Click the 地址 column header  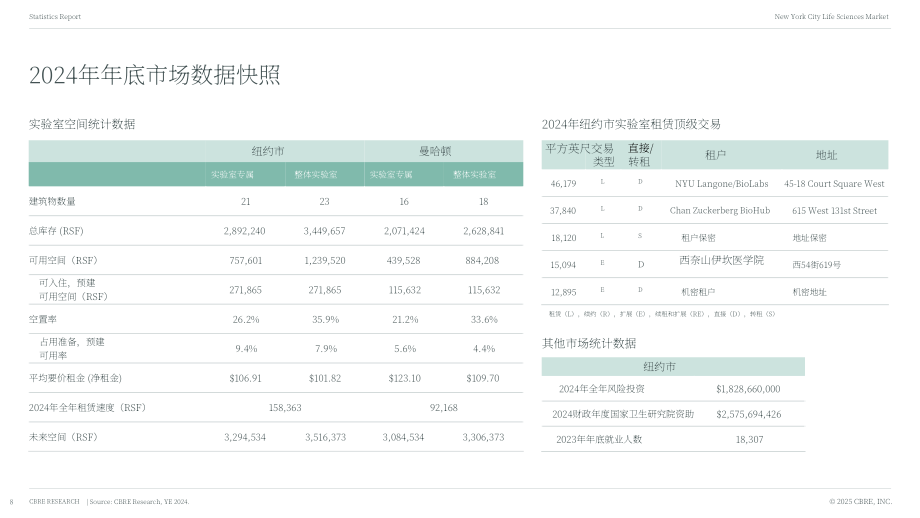click(x=826, y=155)
